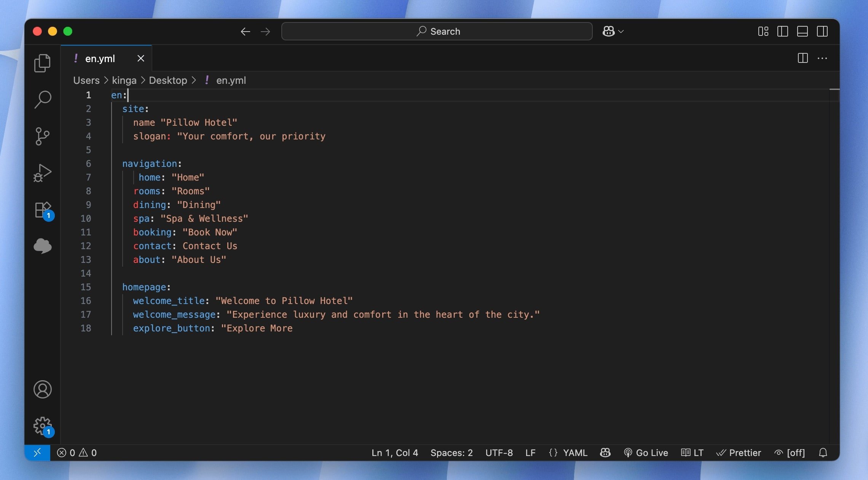Open the Customize Layout icon
The image size is (868, 480).
[763, 31]
